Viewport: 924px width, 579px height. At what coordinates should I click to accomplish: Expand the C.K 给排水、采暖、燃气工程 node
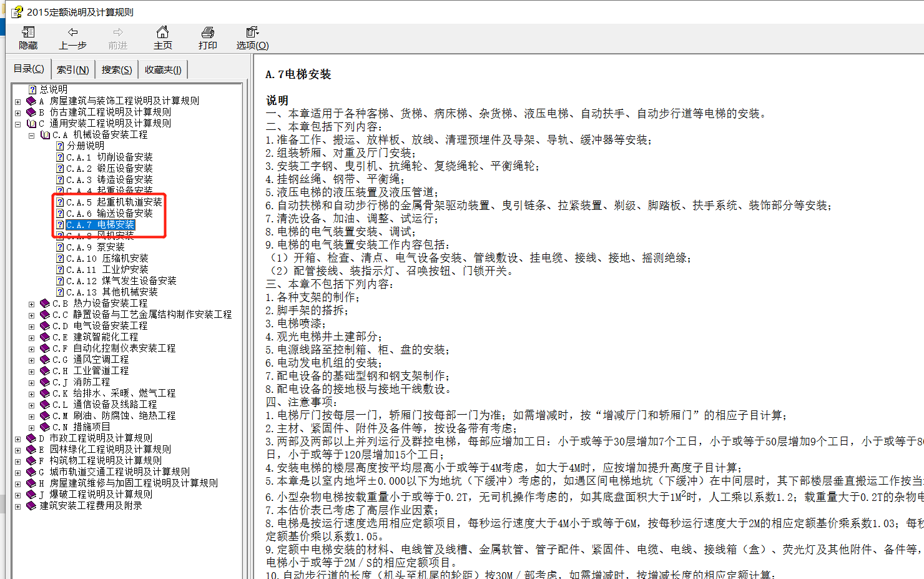pos(31,393)
